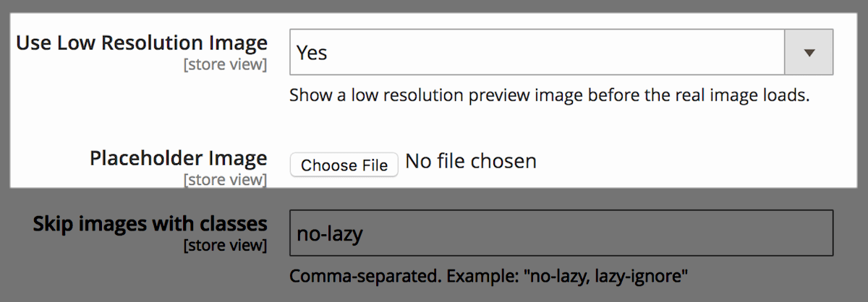Click the Use Low Resolution Image label

(x=142, y=43)
